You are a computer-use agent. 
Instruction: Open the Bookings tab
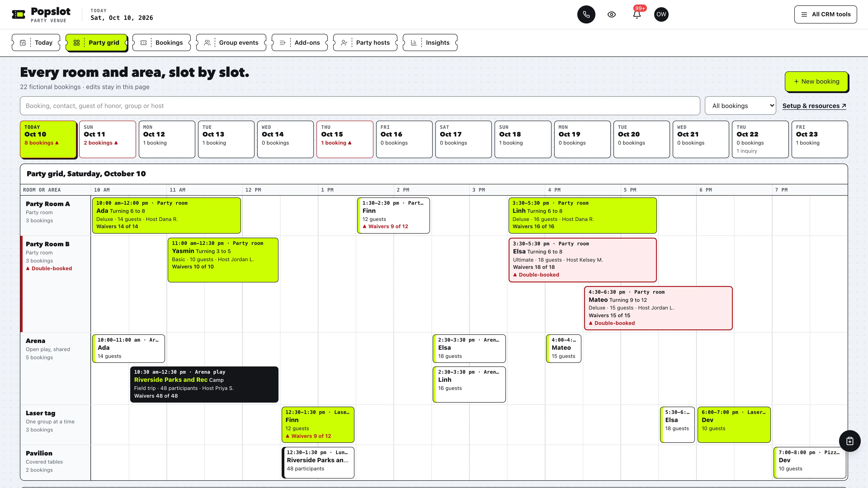pos(162,43)
